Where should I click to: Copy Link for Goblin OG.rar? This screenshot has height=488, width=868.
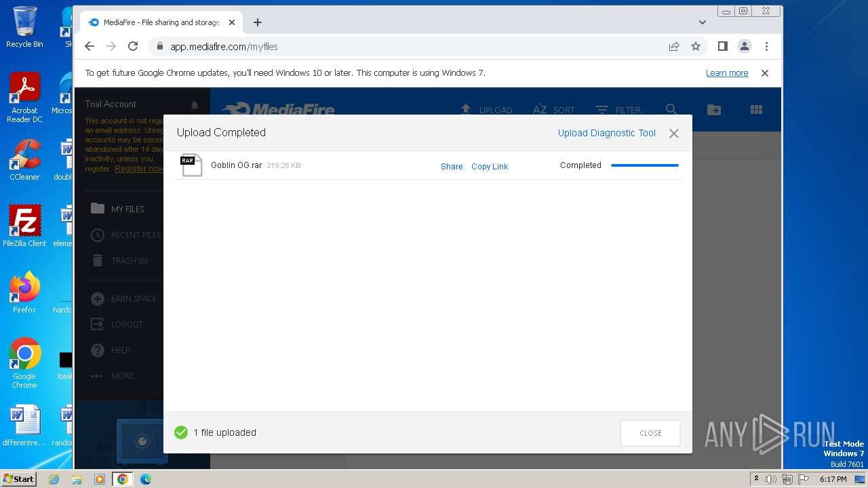[490, 166]
